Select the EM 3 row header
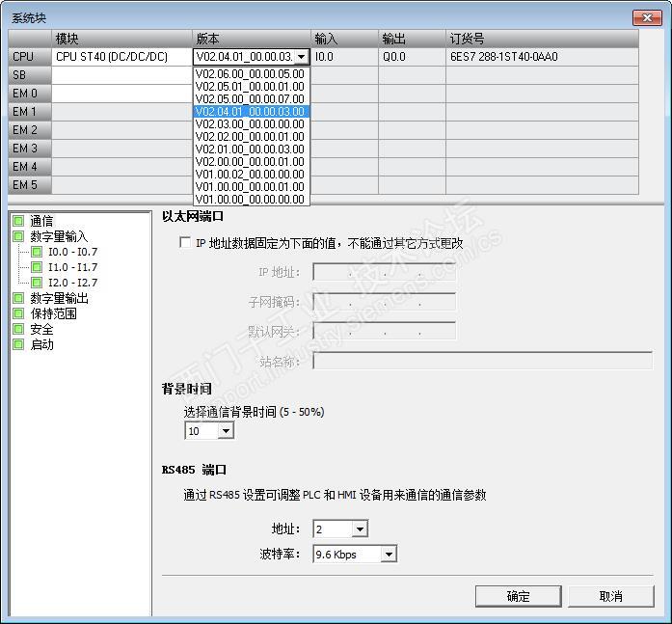This screenshot has height=624, width=672. (x=30, y=149)
